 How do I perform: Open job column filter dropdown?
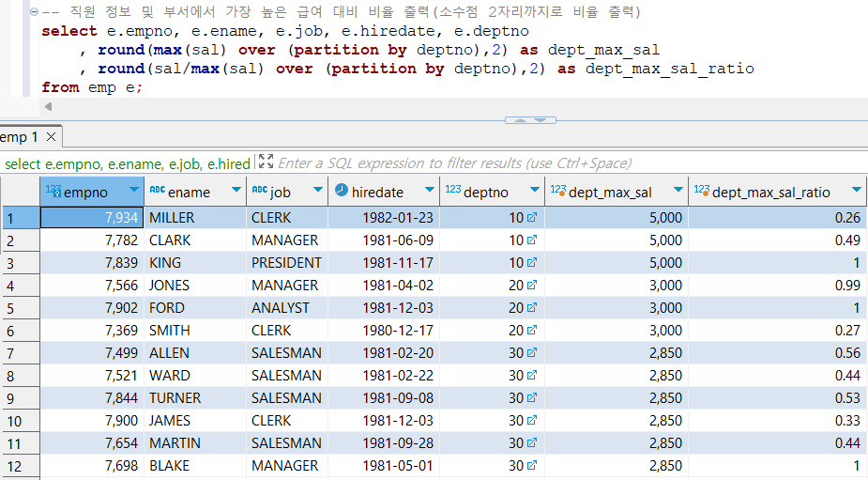[x=318, y=190]
